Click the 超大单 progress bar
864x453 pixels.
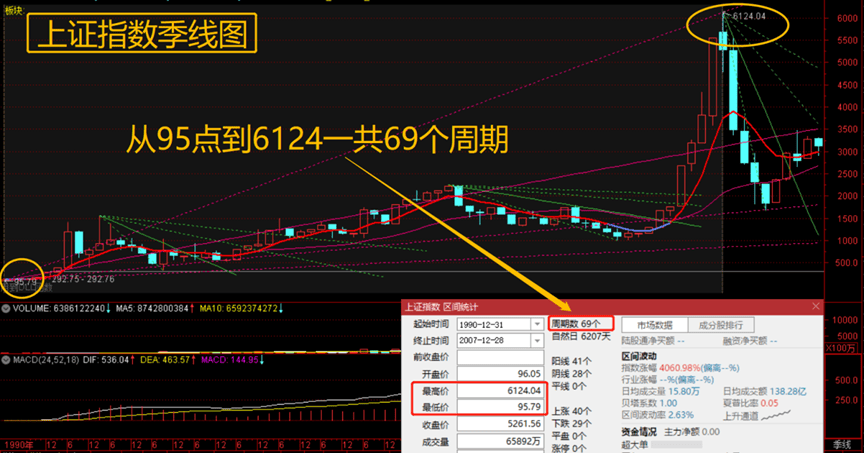coord(677,444)
